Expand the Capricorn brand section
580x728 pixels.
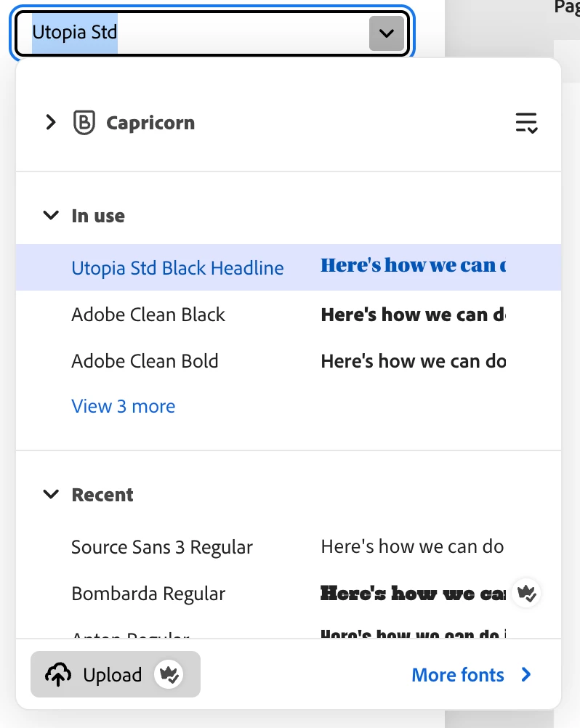click(50, 123)
